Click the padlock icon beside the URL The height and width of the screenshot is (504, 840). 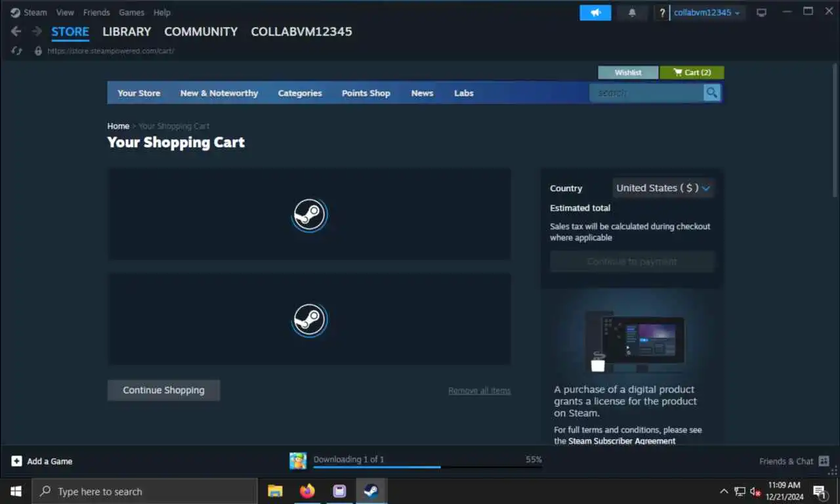[38, 51]
